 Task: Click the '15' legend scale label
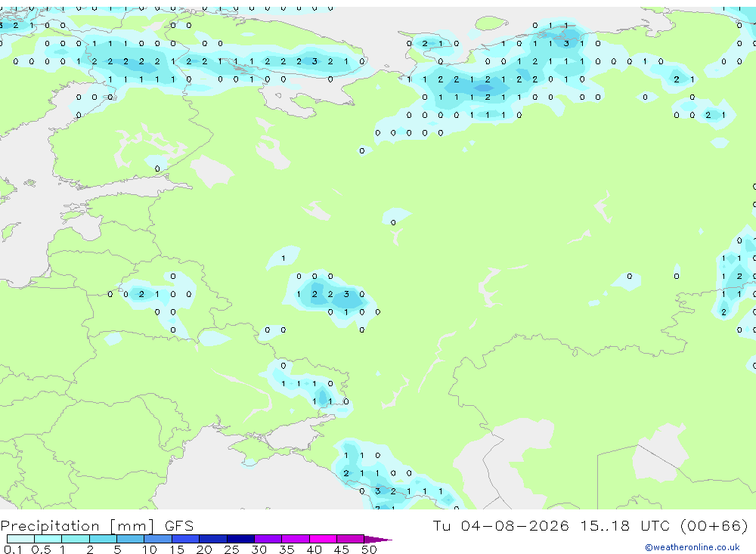(x=177, y=549)
